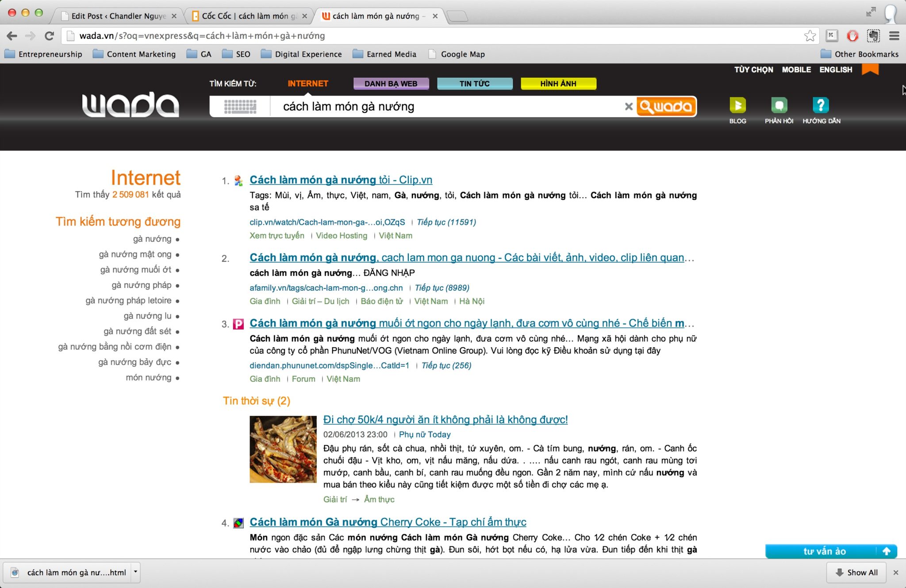Open new tab button

[x=457, y=16]
